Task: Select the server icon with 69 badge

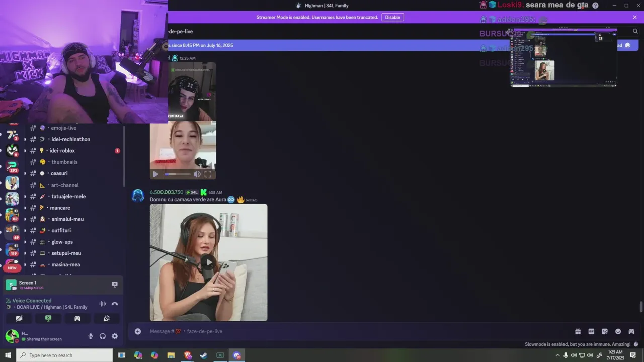Action: click(12, 232)
